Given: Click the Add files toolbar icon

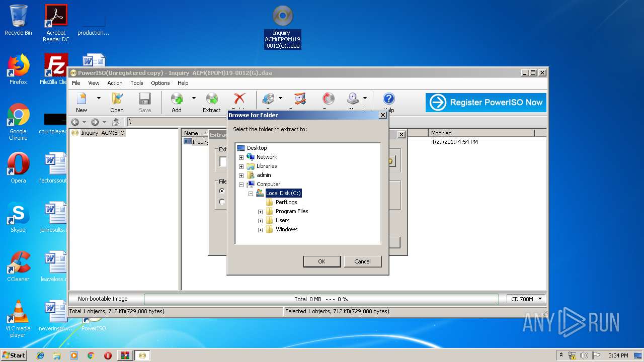Looking at the screenshot, I should (177, 103).
